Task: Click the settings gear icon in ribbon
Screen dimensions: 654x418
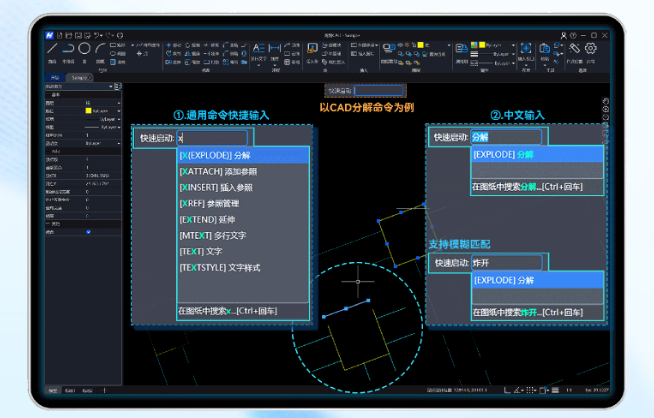Action: pos(591,48)
